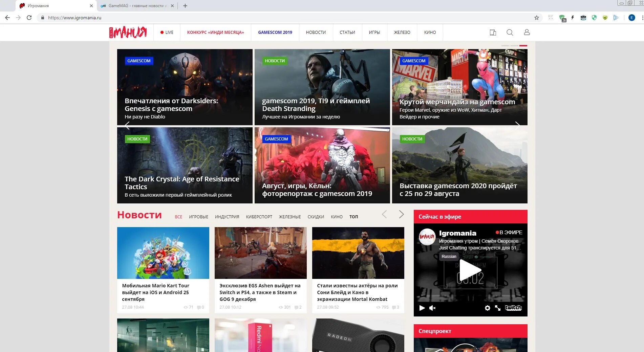
Task: Open comments on Mario Kart Tour news
Action: coord(200,307)
